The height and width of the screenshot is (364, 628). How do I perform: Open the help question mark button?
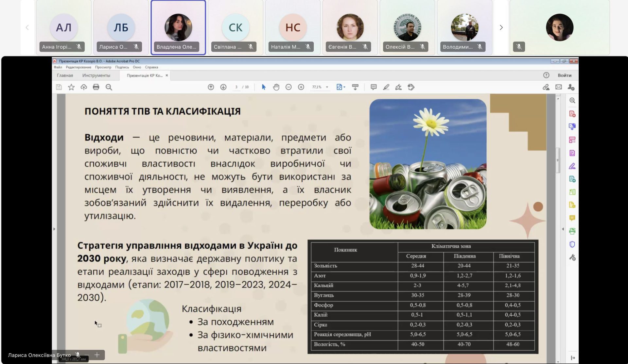point(546,75)
